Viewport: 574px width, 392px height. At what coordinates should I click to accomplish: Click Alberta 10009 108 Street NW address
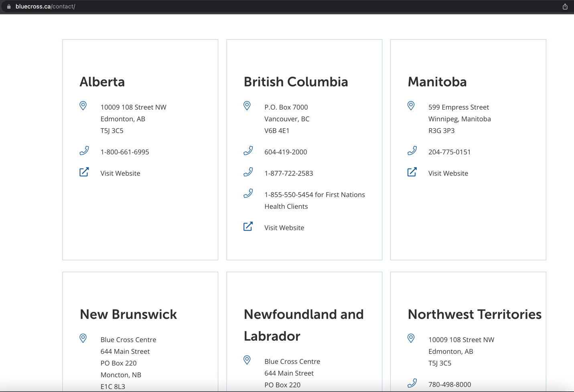(133, 107)
